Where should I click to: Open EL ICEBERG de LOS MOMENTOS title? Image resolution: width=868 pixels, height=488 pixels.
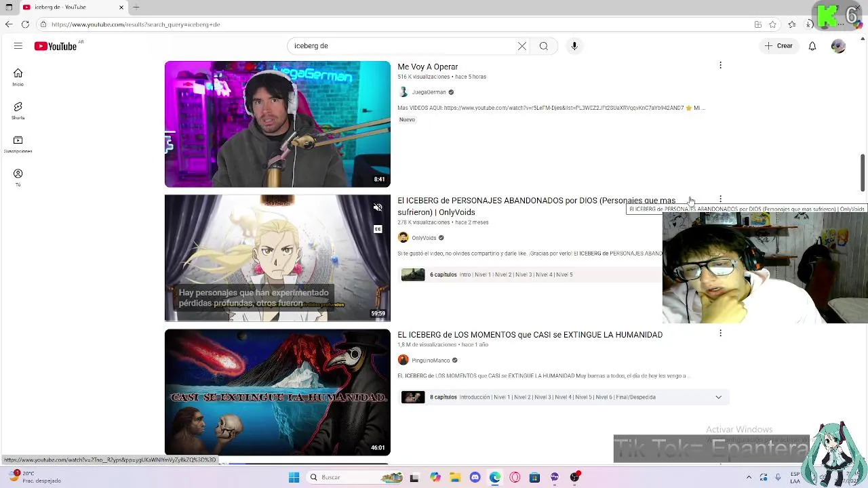pos(530,335)
